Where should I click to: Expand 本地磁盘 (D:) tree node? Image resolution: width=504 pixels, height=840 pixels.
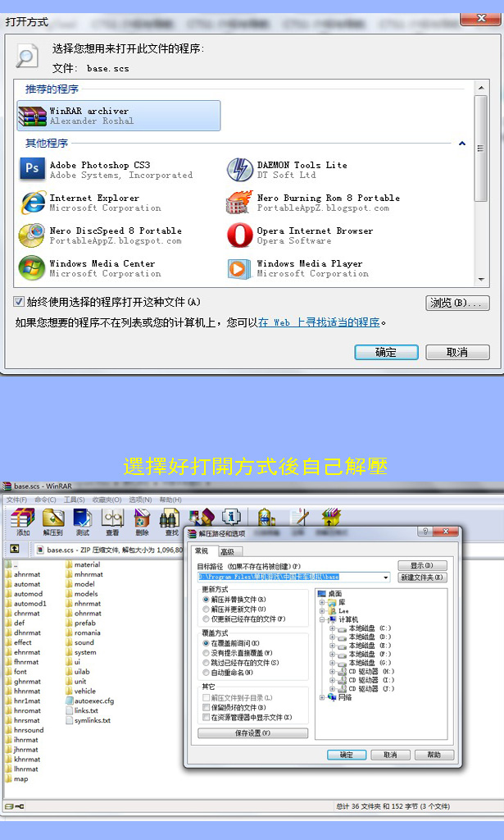[332, 637]
